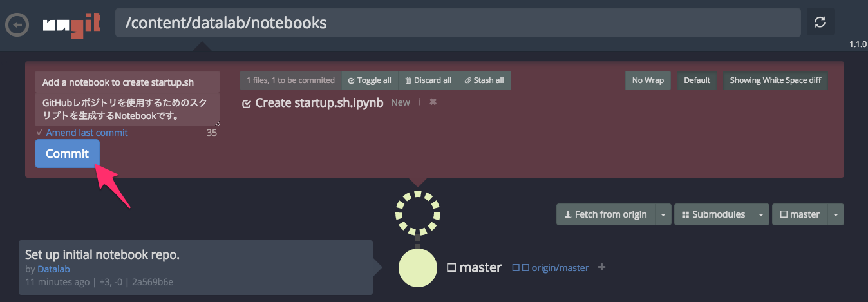The image size is (868, 302).
Task: Edit the commit title field
Action: 127,82
